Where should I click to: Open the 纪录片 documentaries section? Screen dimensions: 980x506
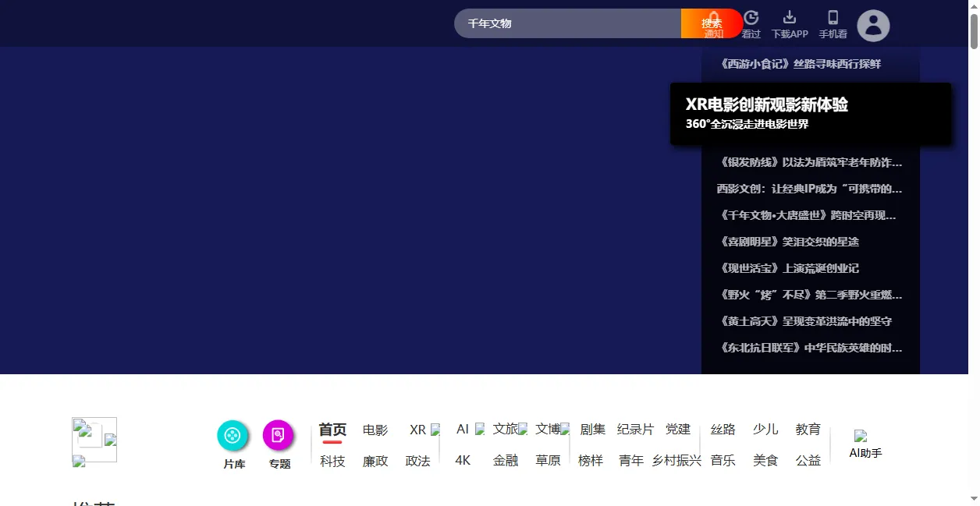634,428
